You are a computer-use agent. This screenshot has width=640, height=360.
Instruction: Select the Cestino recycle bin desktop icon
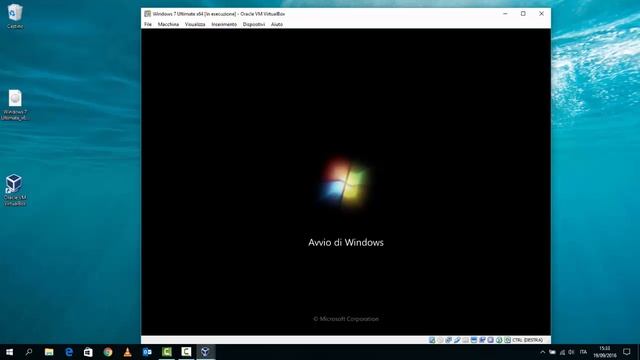coord(15,16)
